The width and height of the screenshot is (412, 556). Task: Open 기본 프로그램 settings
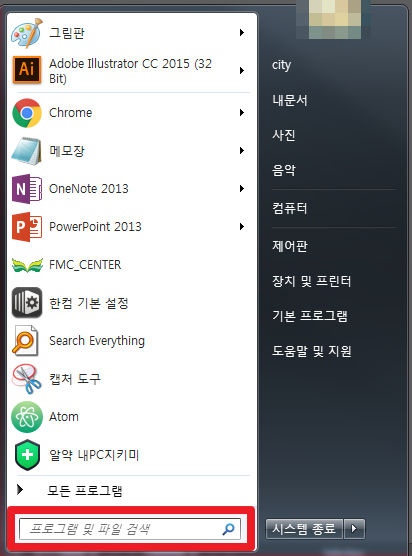coord(310,316)
